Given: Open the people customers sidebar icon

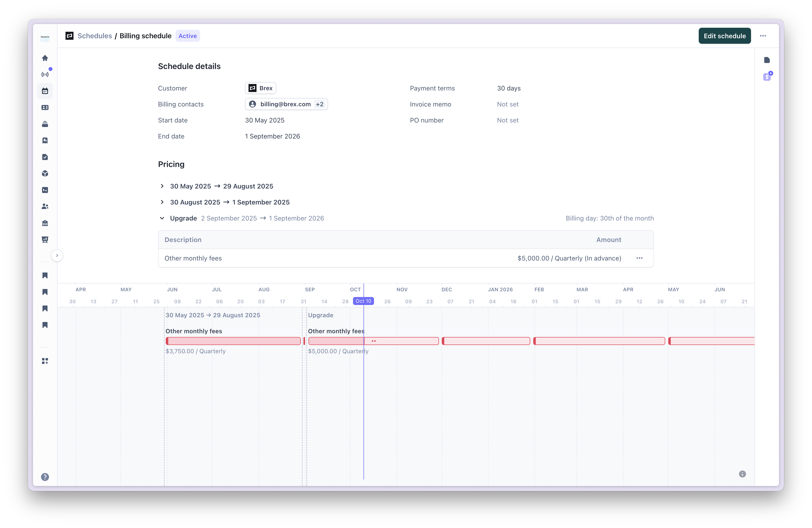Looking at the screenshot, I should pyautogui.click(x=45, y=206).
